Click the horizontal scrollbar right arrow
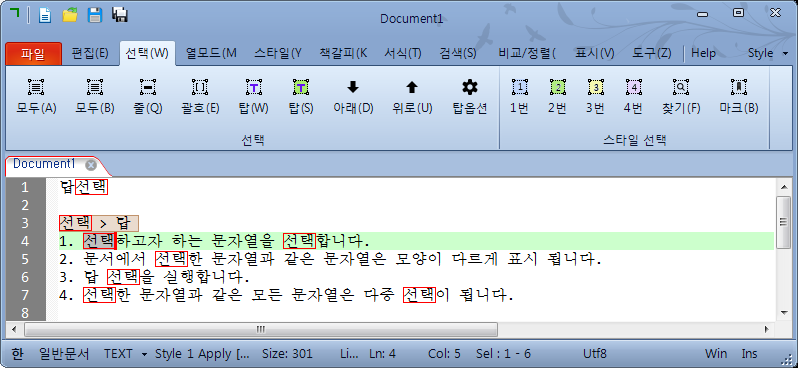This screenshot has width=798, height=368. coord(766,329)
